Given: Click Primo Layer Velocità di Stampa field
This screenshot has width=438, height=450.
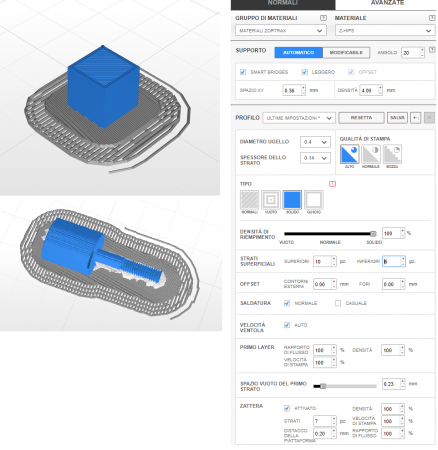Looking at the screenshot, I should pos(322,362).
